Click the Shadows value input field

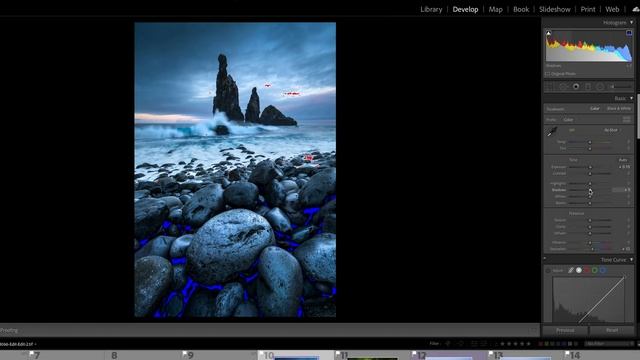(x=622, y=190)
